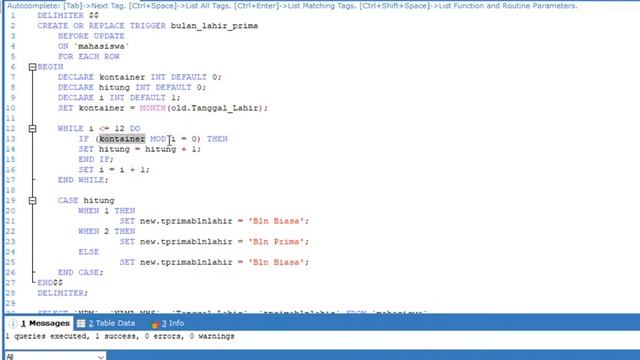The height and width of the screenshot is (360, 640).
Task: Collapse the CASE hitung fold marker
Action: coord(33,200)
